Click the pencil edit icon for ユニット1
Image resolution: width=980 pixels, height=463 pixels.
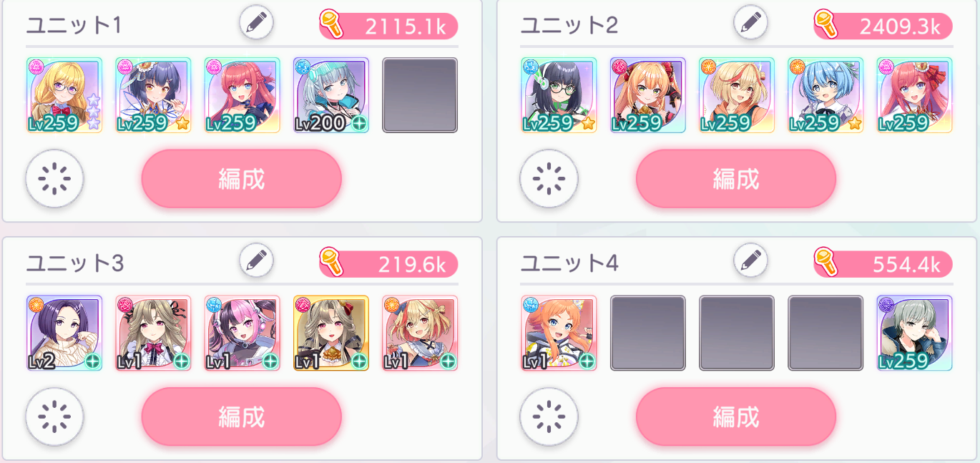coord(256,23)
